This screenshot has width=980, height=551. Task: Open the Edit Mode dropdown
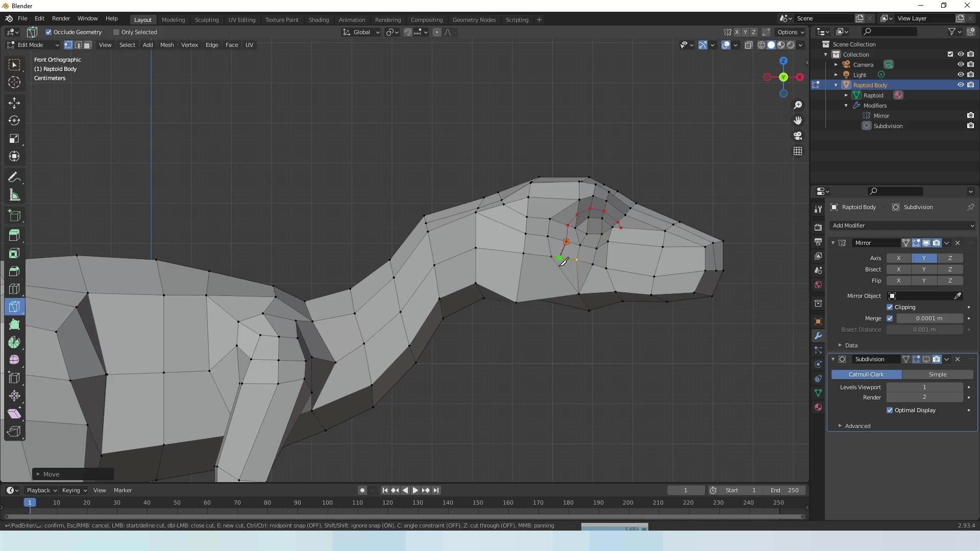coord(33,45)
